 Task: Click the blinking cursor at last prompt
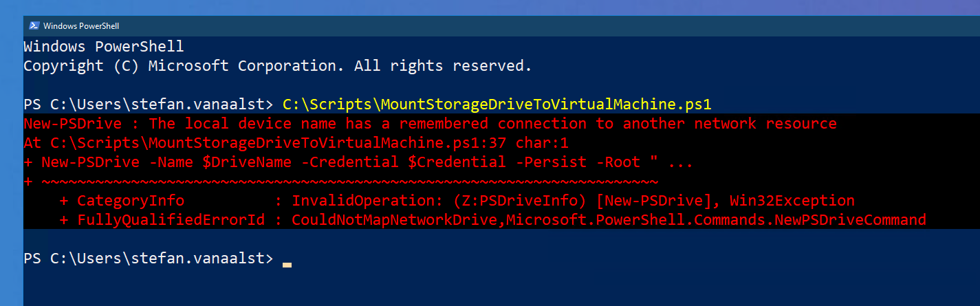287,264
